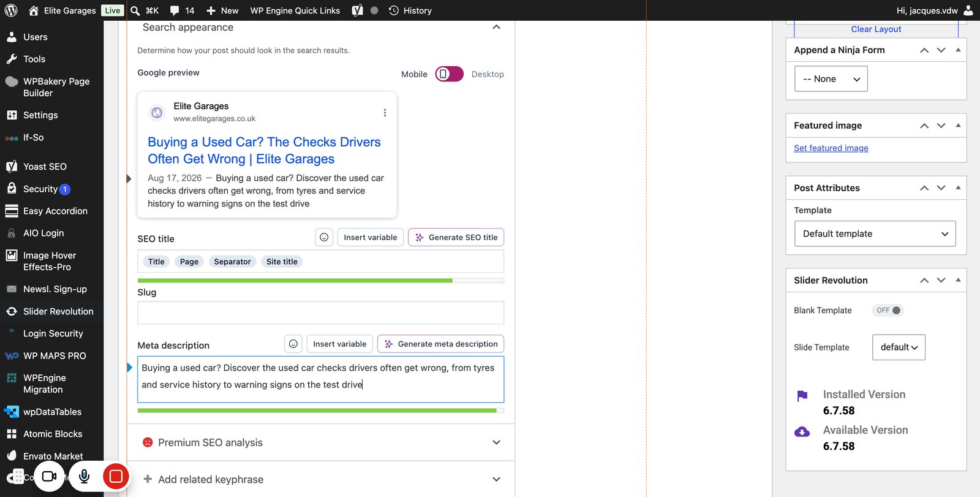Screen dimensions: 980x497
Task: Collapse the Slider Revolution panel triangle
Action: tap(958, 280)
